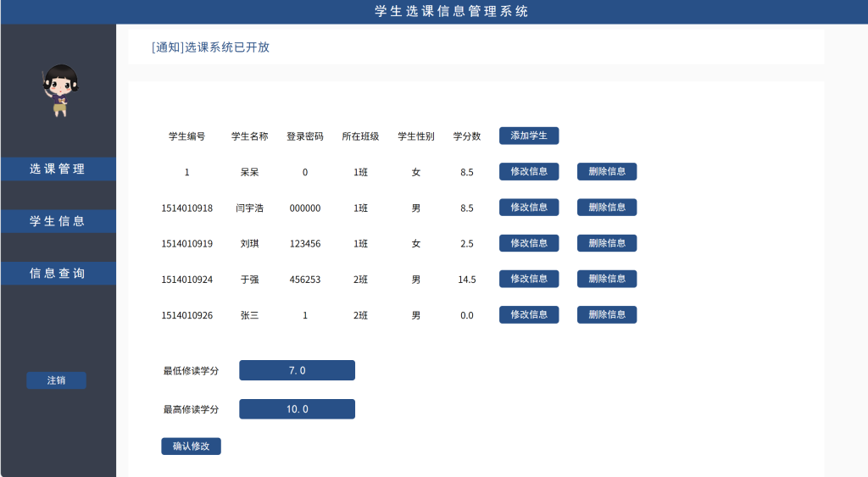Click student ID 1514010919
Screen dimensions: 868x477
[x=187, y=243]
